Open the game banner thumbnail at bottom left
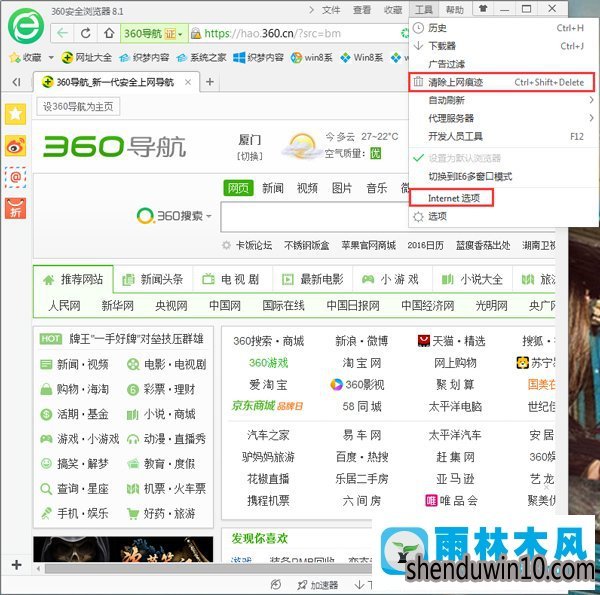This screenshot has width=600, height=595. [123, 549]
